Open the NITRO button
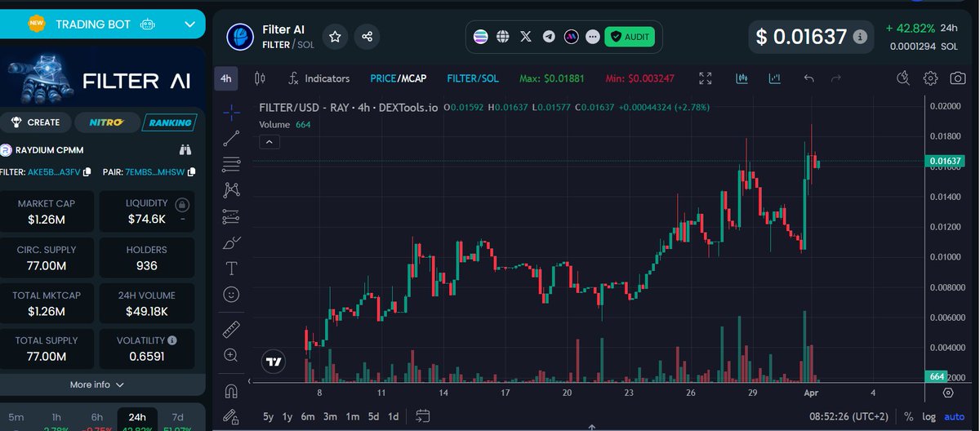 tap(106, 122)
